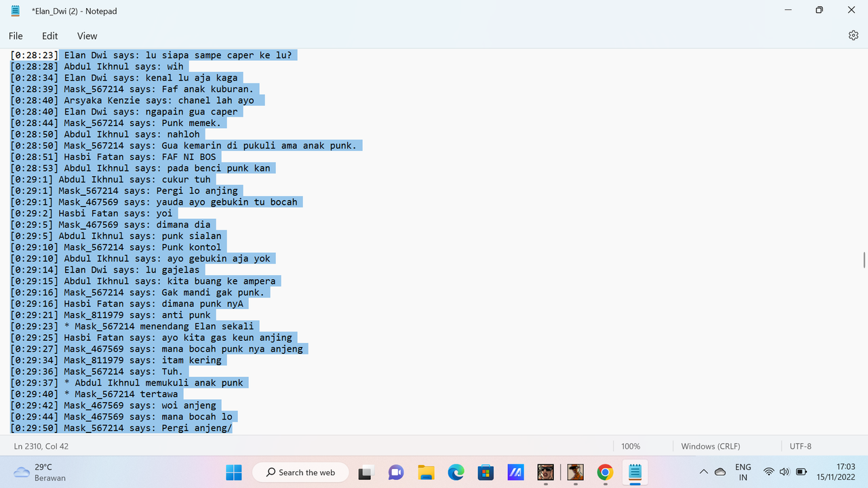Open the Chat app on taskbar
This screenshot has width=868, height=488.
[x=396, y=472]
